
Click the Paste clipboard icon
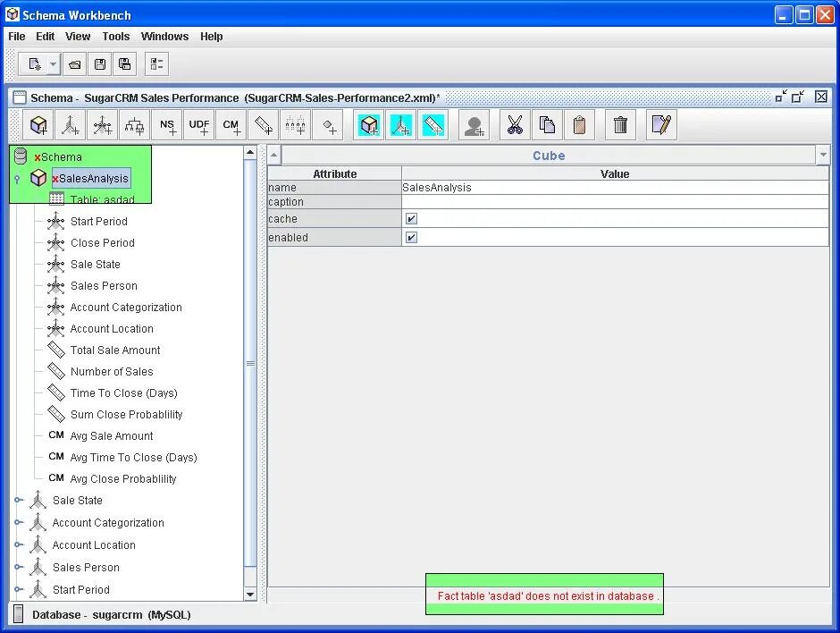click(579, 125)
